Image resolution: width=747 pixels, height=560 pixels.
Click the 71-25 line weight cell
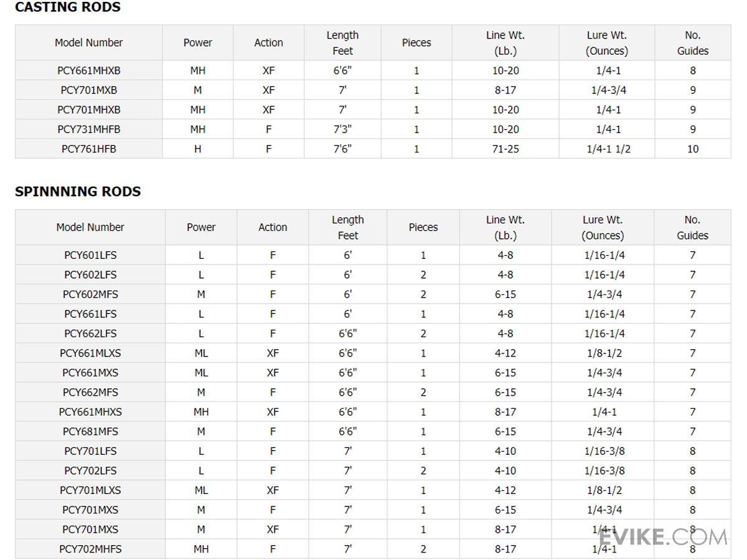(x=505, y=149)
